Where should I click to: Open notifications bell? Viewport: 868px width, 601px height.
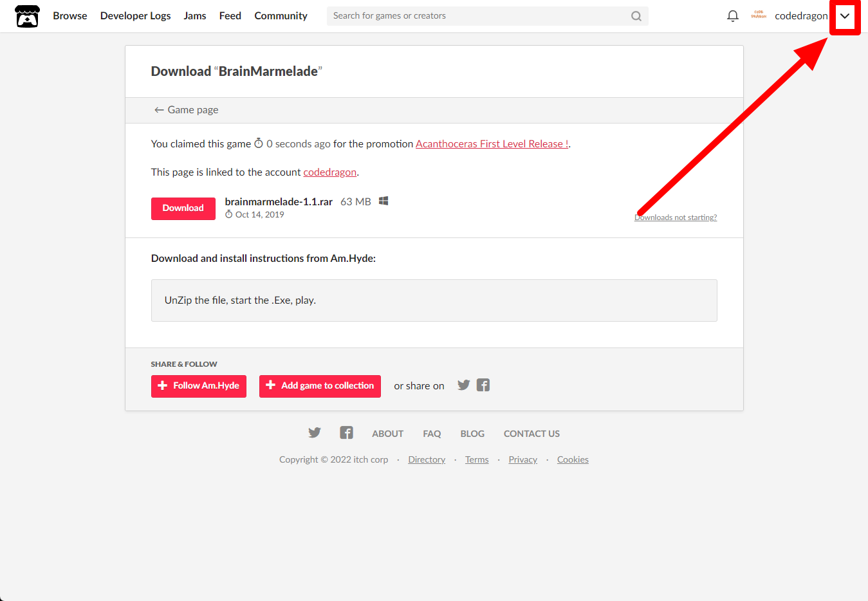click(x=733, y=16)
